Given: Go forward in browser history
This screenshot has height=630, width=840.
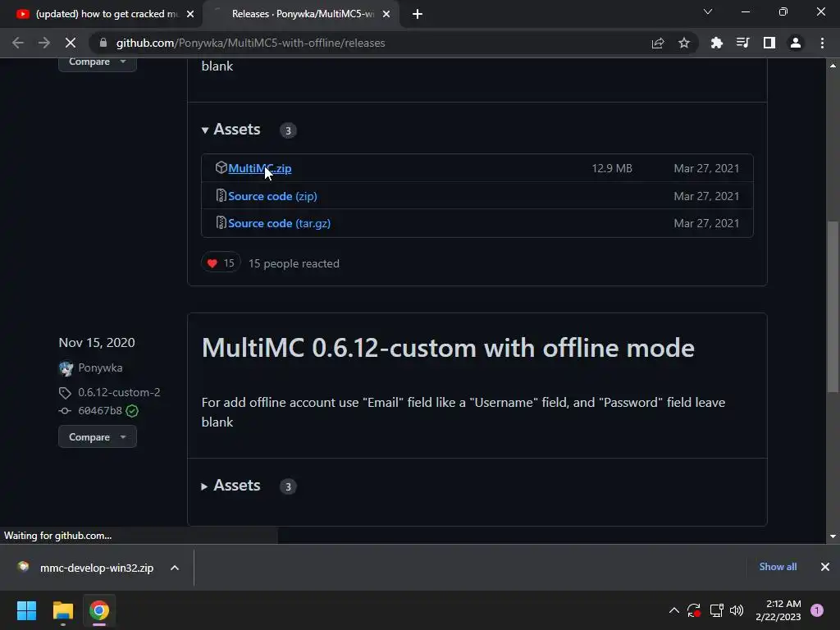Looking at the screenshot, I should [x=44, y=43].
